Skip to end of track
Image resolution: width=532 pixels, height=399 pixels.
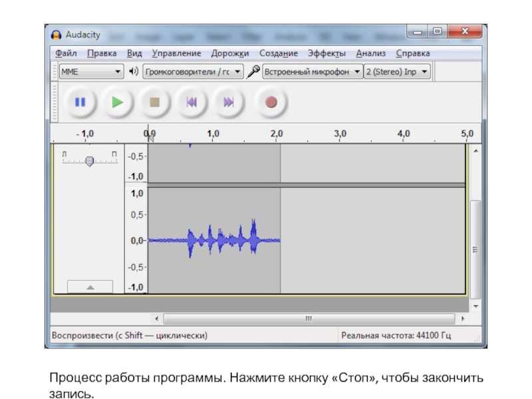[x=229, y=102]
